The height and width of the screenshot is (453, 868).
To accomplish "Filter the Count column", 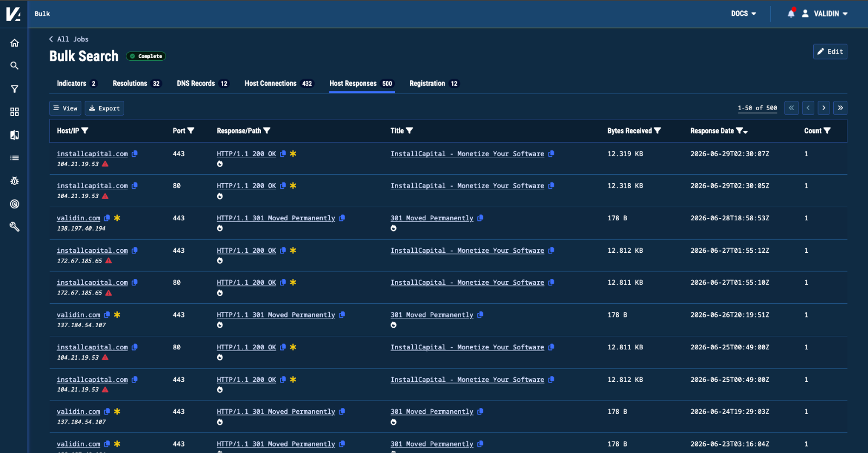I will tap(827, 131).
